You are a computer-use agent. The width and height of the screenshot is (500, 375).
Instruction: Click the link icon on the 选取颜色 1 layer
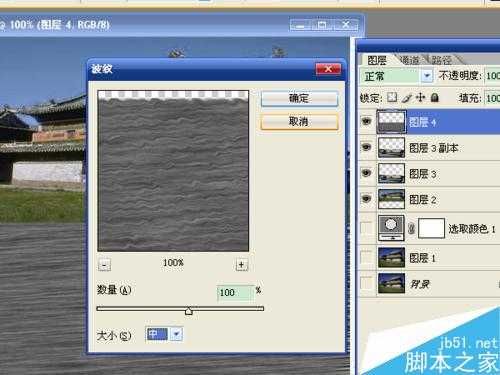point(412,228)
